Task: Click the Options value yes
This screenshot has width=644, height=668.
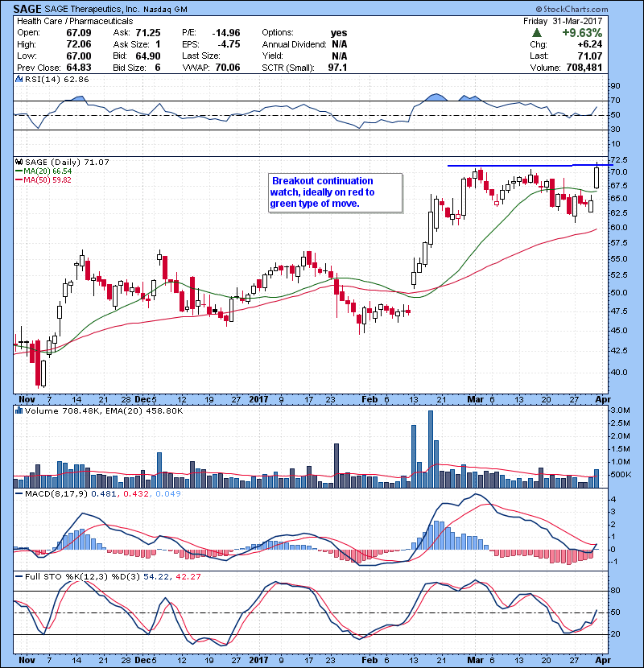Action: (339, 33)
